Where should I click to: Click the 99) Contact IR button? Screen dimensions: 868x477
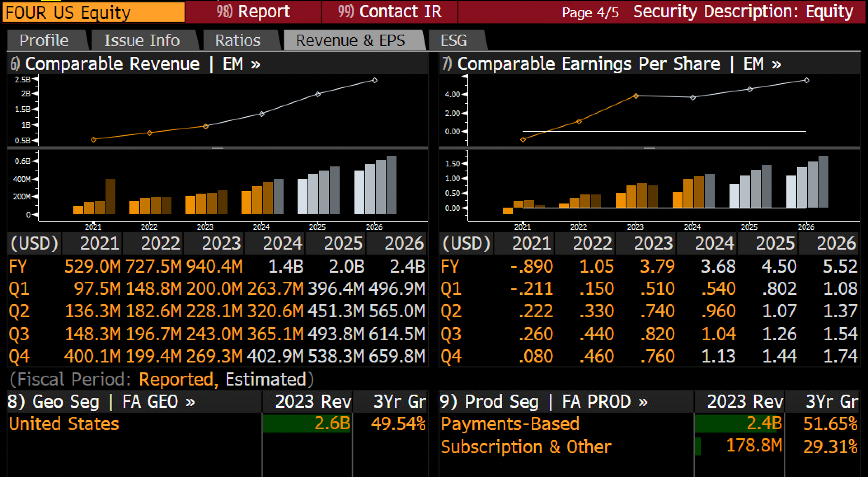pyautogui.click(x=389, y=12)
